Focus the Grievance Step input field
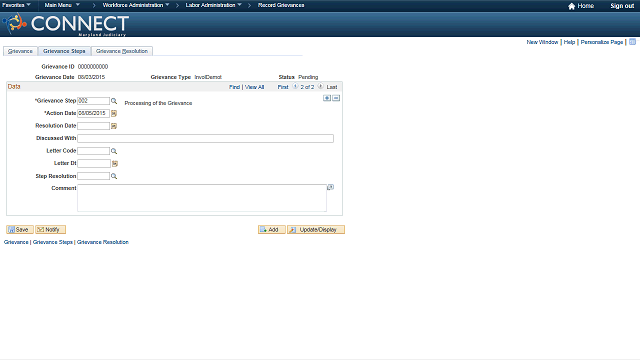Viewport: 640px width, 360px height. tap(93, 101)
